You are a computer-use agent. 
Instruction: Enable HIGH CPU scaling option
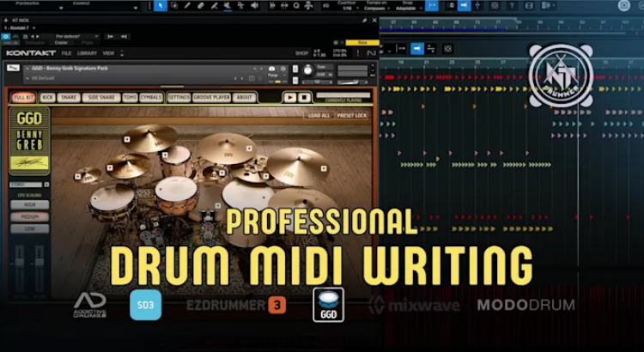click(30, 205)
